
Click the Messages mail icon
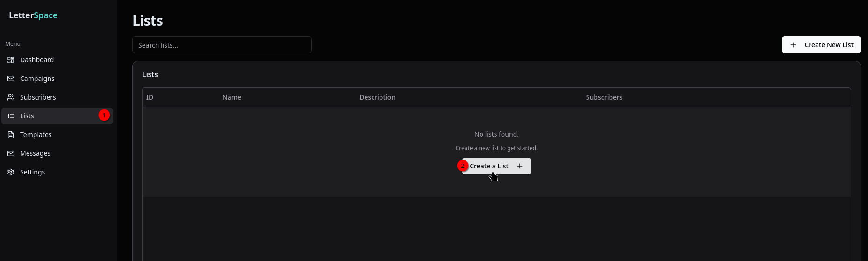click(11, 153)
